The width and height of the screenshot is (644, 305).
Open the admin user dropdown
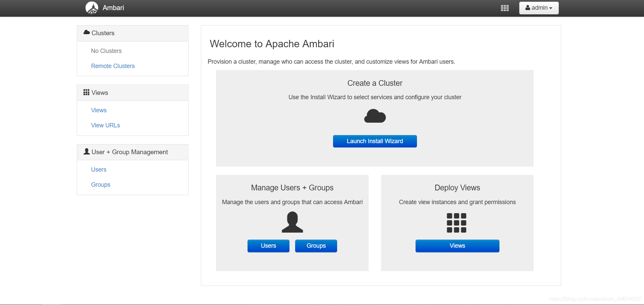(539, 8)
